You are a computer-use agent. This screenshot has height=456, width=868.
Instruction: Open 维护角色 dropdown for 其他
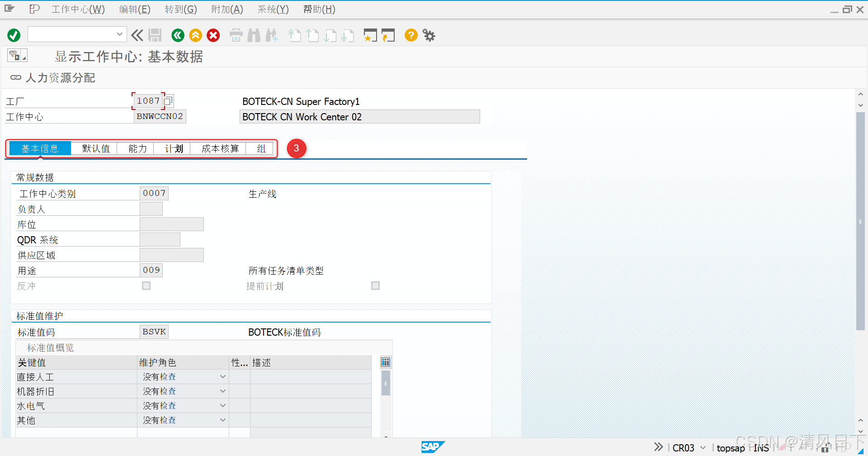point(222,420)
